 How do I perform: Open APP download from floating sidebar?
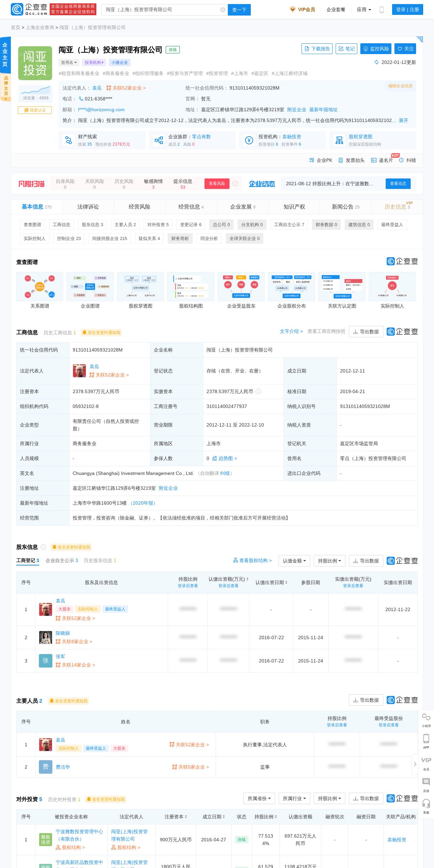[426, 741]
